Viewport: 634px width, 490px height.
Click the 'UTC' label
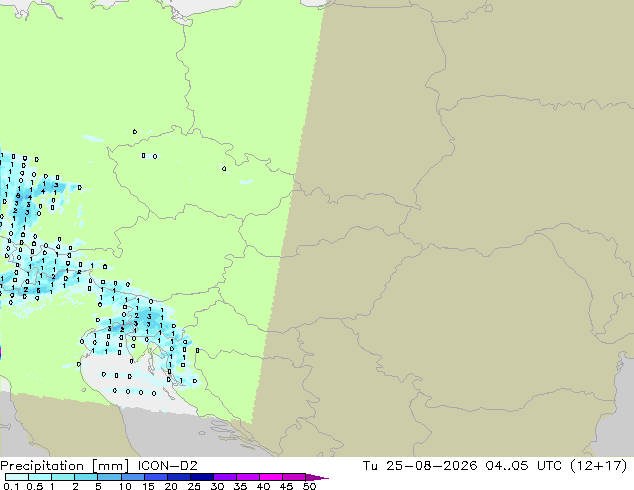click(549, 466)
